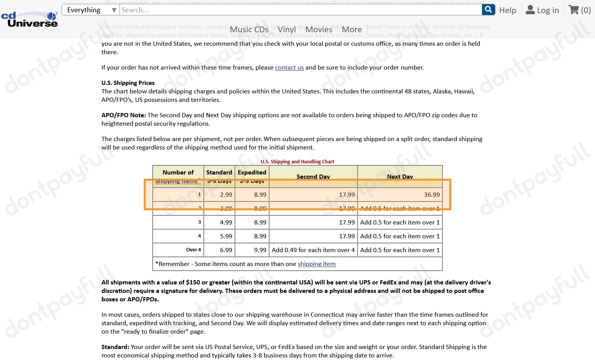Click the cart item count (0)
Screen dimensions: 595x364
(586, 10)
